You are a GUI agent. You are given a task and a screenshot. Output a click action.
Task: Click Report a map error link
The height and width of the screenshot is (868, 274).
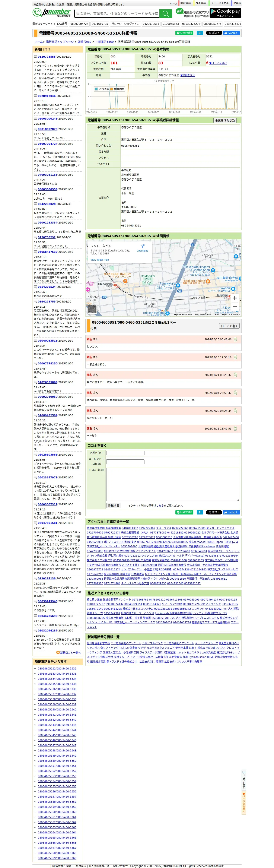(x=231, y=314)
